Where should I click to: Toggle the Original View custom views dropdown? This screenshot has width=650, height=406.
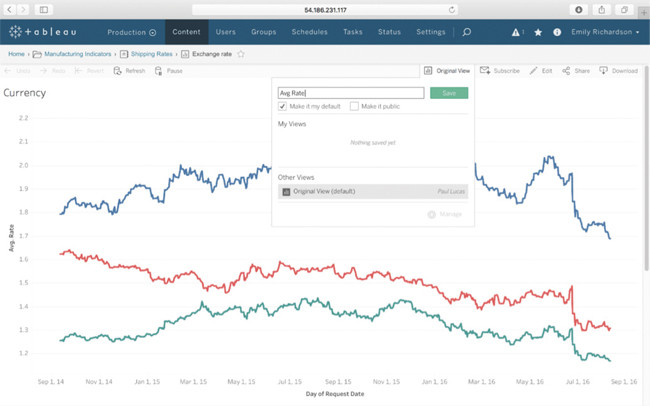(x=447, y=71)
